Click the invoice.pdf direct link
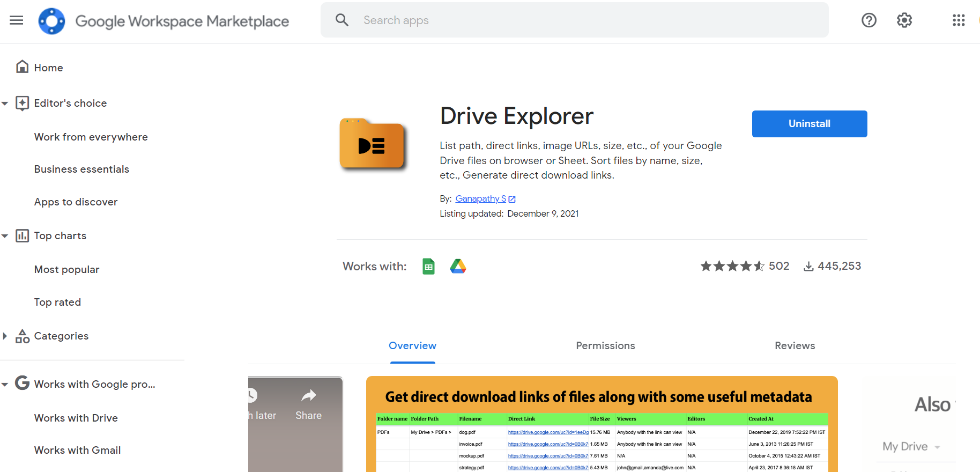980x472 pixels. pos(548,444)
